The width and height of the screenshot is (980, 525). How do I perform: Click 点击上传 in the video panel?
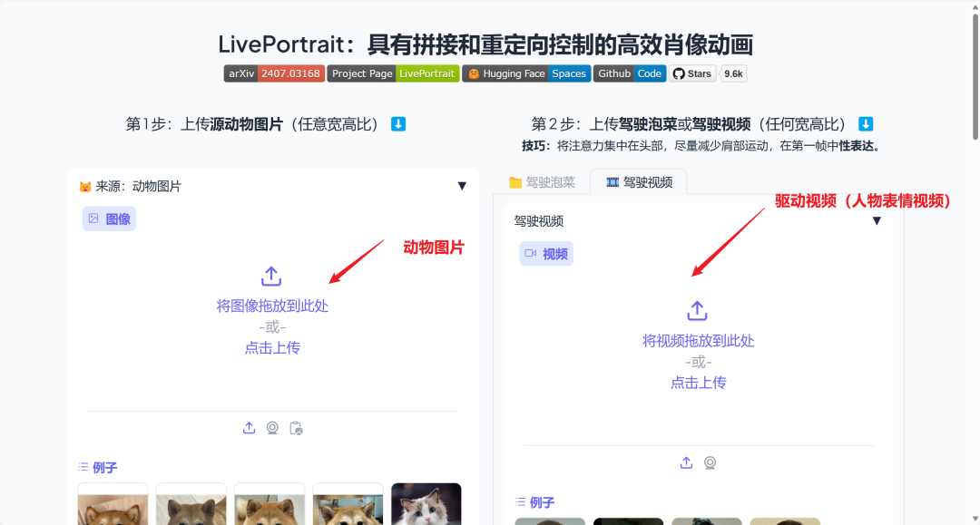[x=699, y=383]
